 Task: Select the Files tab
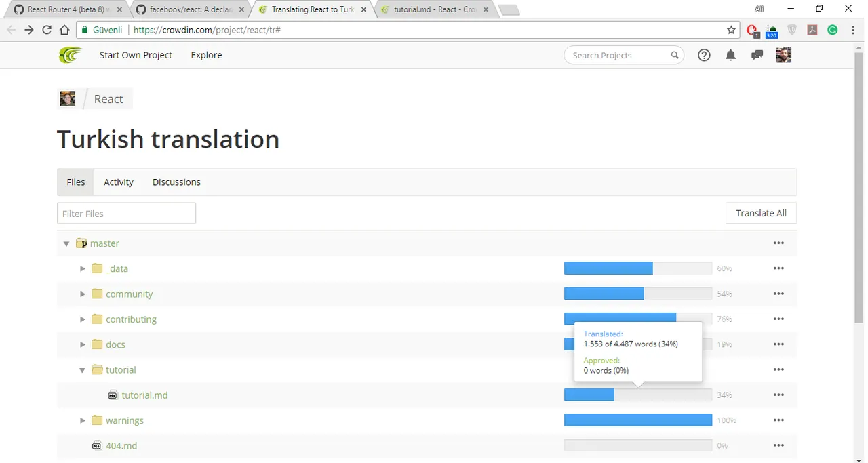pyautogui.click(x=76, y=182)
